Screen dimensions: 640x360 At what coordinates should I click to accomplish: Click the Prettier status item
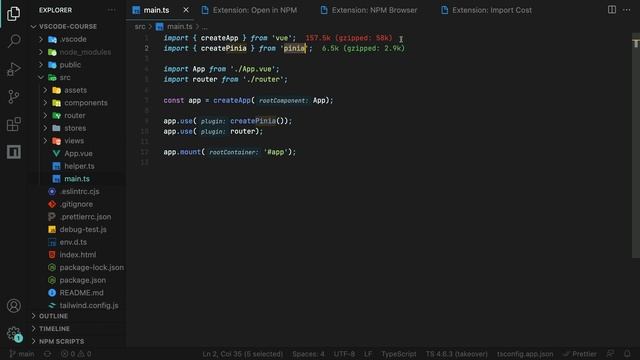coord(580,354)
